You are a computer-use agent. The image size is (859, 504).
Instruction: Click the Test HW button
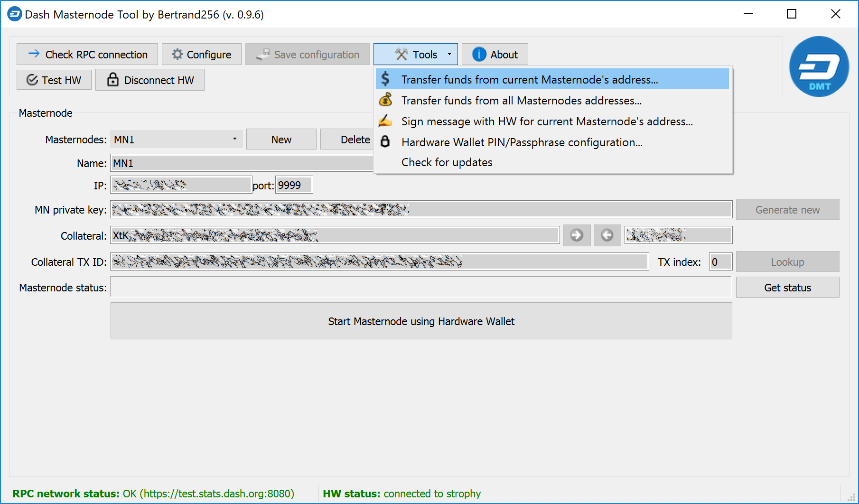[x=54, y=80]
